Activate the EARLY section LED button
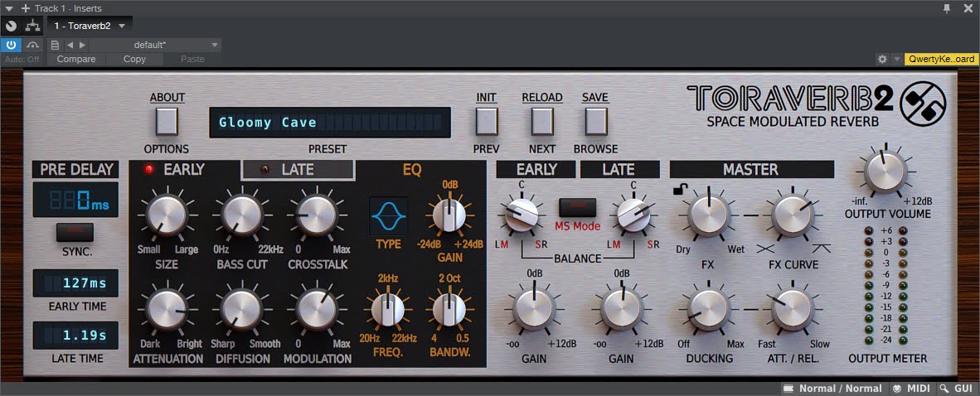 click(148, 169)
